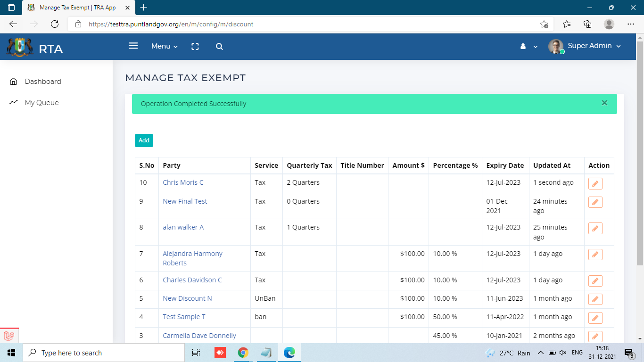Click the browser Back arrow
Image resolution: width=644 pixels, height=362 pixels.
click(13, 24)
